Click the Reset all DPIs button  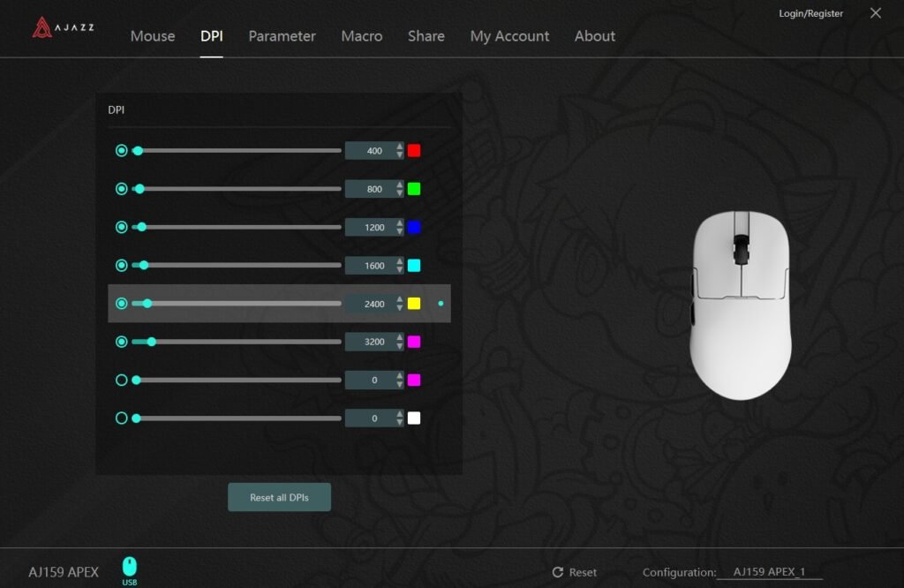[279, 497]
